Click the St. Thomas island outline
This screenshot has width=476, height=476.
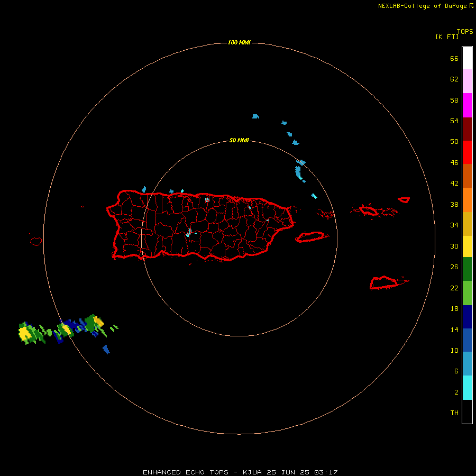click(x=369, y=210)
